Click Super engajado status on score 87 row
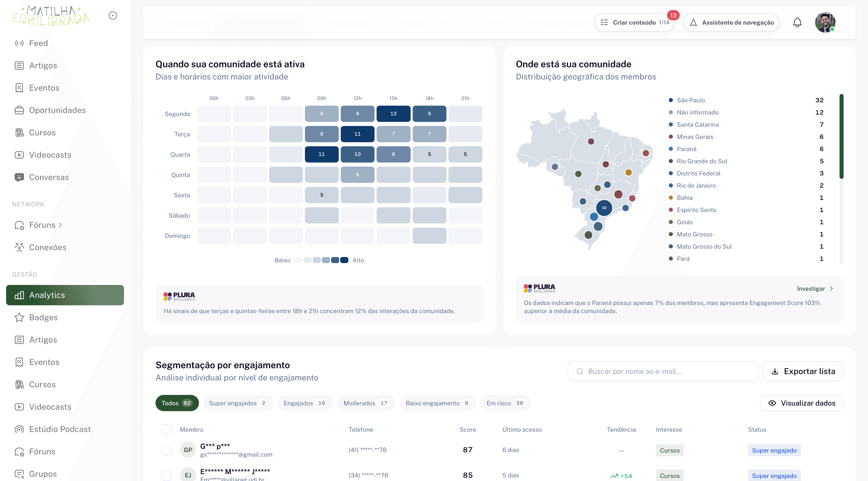The image size is (868, 481). (774, 450)
